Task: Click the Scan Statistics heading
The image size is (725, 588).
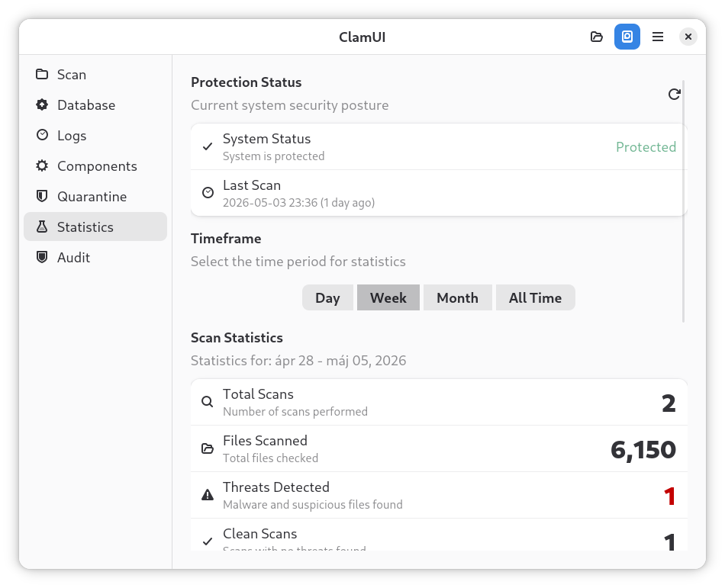Action: click(x=237, y=338)
